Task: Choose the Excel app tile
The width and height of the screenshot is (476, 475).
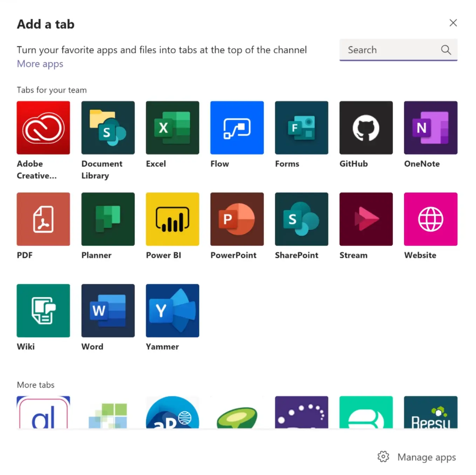Action: click(x=172, y=128)
